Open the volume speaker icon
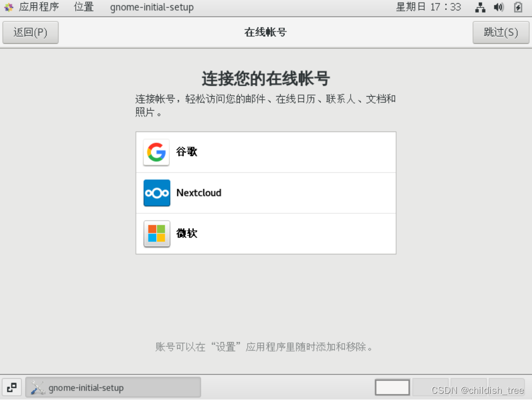This screenshot has height=400, width=532. tap(499, 7)
